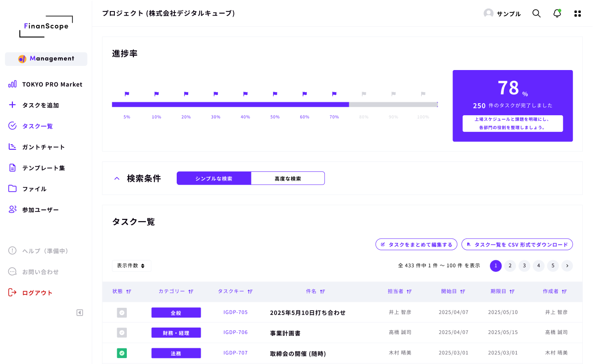The image size is (609, 364).
Task: Click the 参加ユーザー people icon
Action: tap(12, 210)
